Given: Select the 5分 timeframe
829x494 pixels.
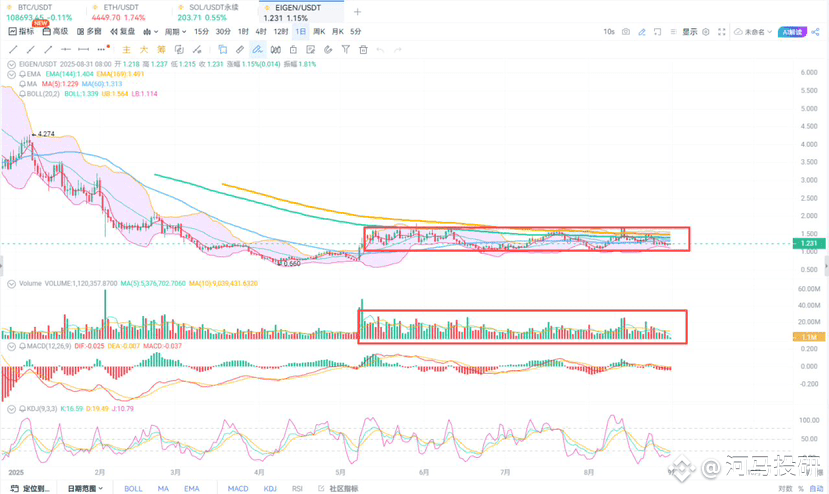Looking at the screenshot, I should [355, 32].
